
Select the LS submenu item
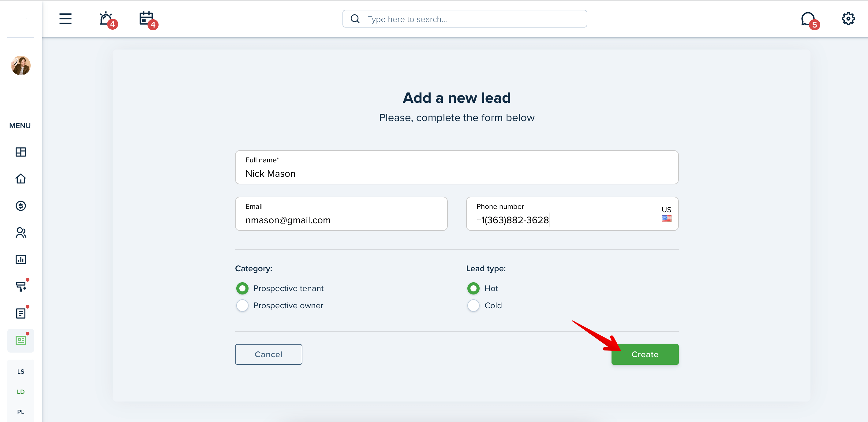click(x=21, y=372)
